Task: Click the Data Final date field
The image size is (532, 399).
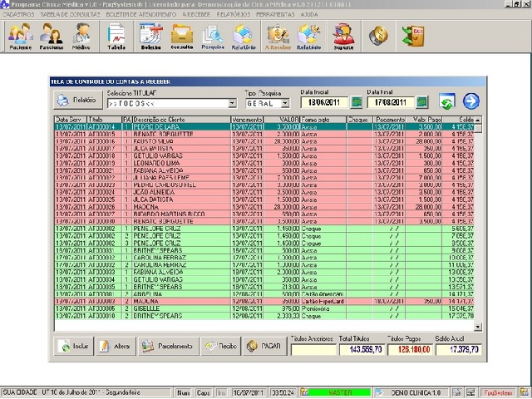Action: 391,102
